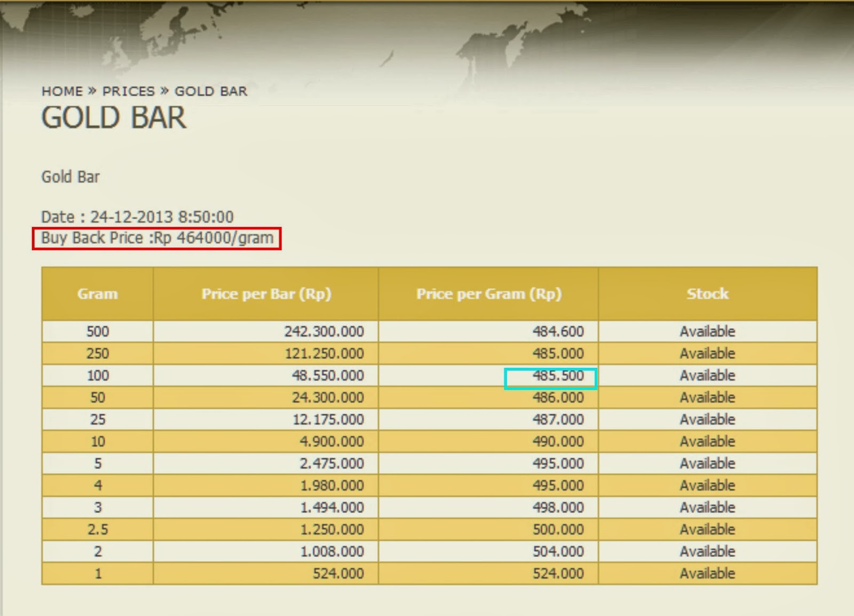Select the 100 gram cell
The width and height of the screenshot is (854, 616).
tap(98, 375)
